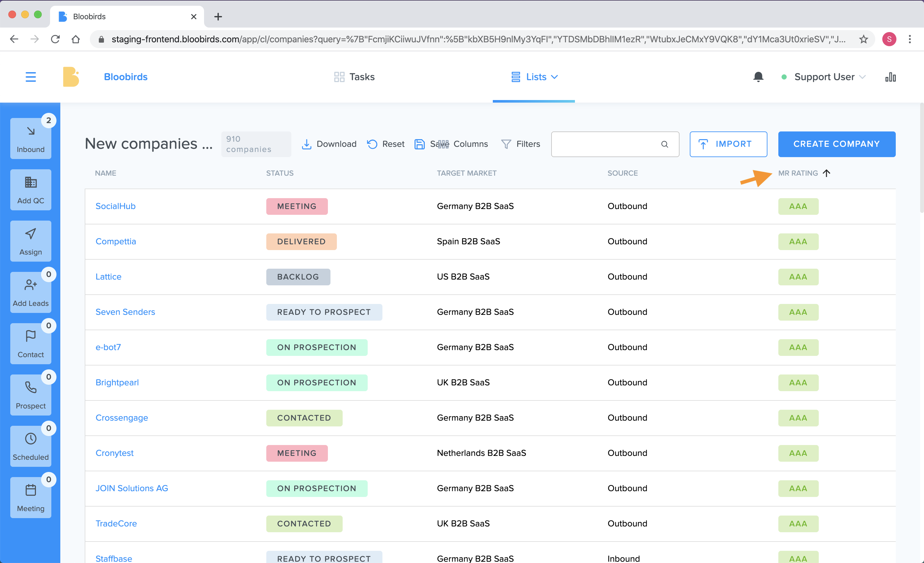Select the Contact sidebar item
Screen dimensions: 924x563
pos(31,344)
